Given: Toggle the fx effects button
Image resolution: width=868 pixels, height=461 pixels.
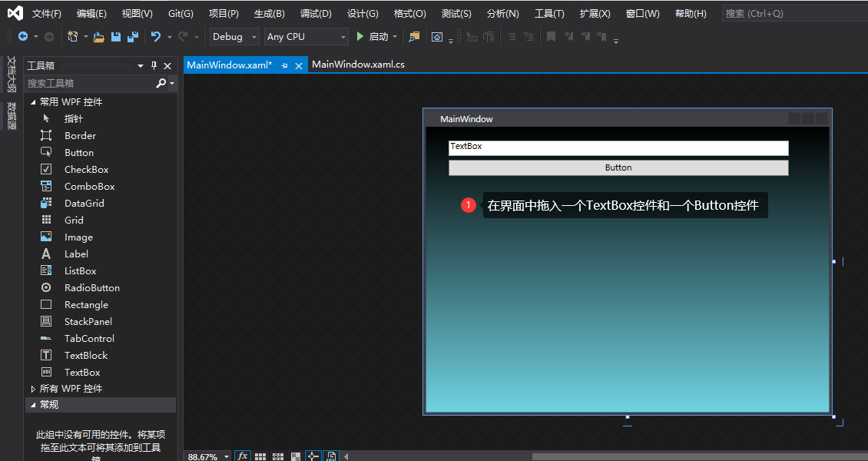Looking at the screenshot, I should (243, 456).
